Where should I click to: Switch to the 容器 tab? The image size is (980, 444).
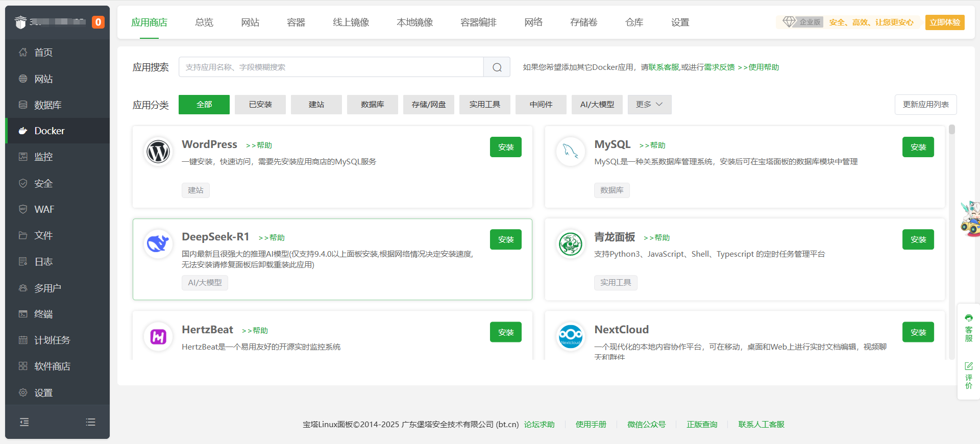[x=296, y=22]
